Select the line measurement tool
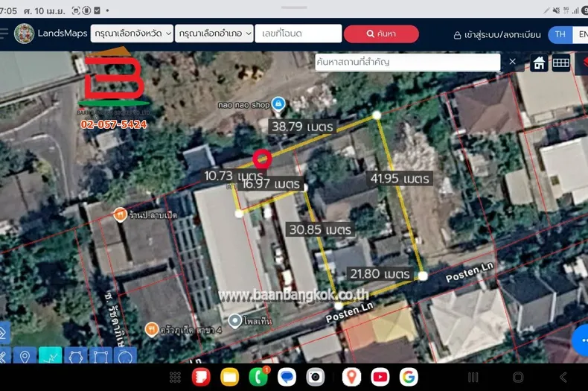 tap(50, 357)
